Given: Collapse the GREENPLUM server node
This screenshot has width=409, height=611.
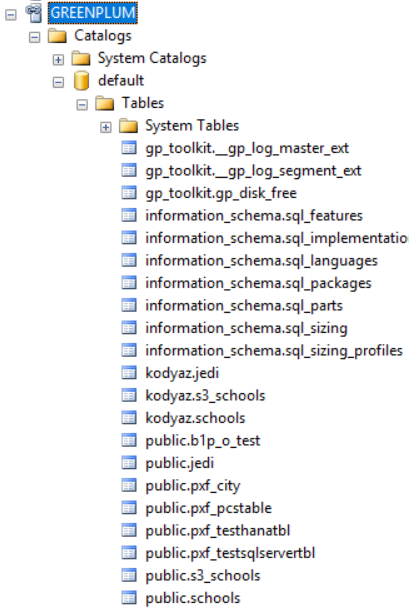Looking at the screenshot, I should (x=11, y=15).
